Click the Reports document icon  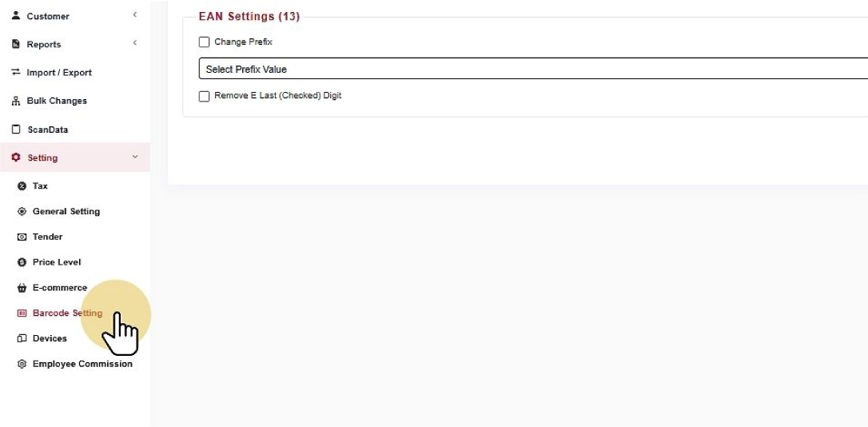coord(15,44)
